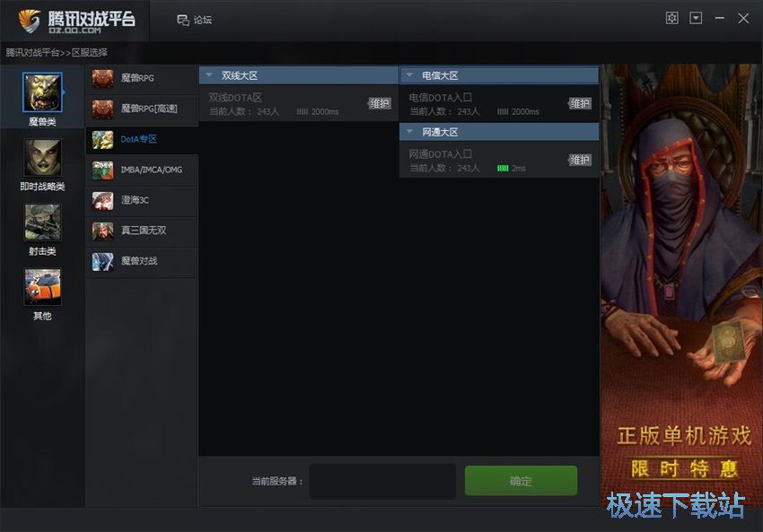Image resolution: width=763 pixels, height=532 pixels.
Task: Select the 其他 car category icon
Action: point(43,287)
